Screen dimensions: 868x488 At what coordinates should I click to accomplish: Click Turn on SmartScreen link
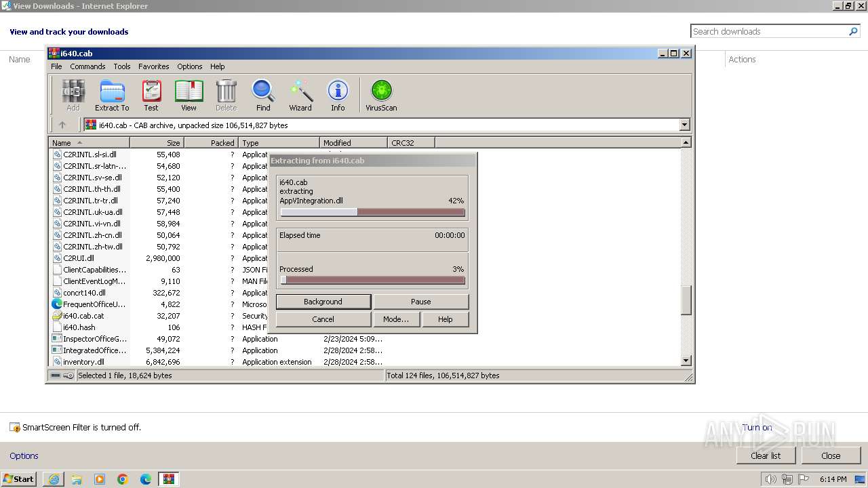click(x=757, y=427)
